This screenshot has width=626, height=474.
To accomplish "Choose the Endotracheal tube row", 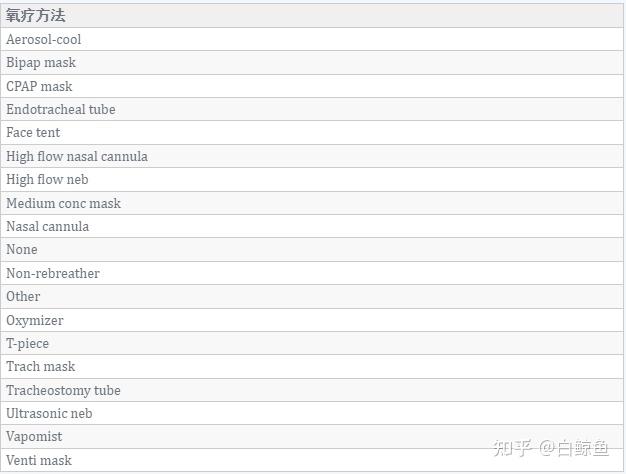I will [x=312, y=109].
